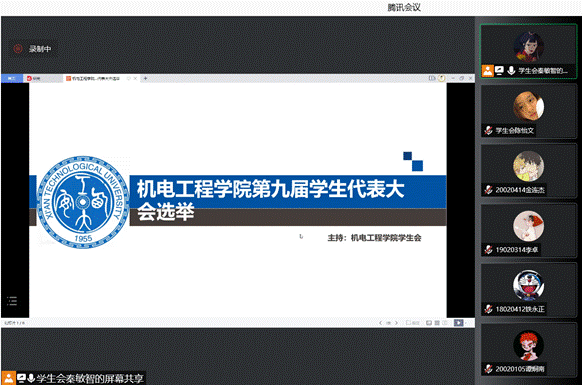Go to the next slide using right arrow
Viewport: 582px width, 385px height.
[x=396, y=323]
